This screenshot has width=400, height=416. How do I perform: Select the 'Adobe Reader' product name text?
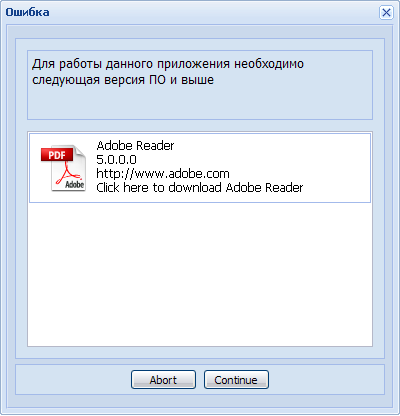[135, 146]
